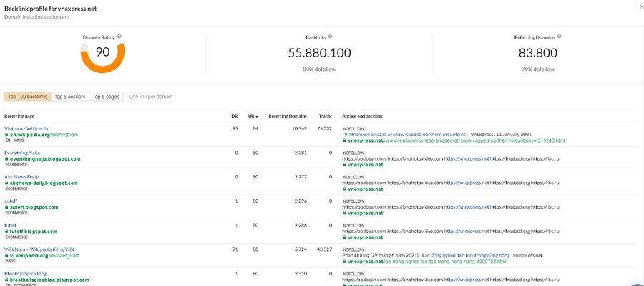Image resolution: width=644 pixels, height=286 pixels.
Task: Open en.wikipedia.org/wiki/Vietnam URL link
Action: (43, 135)
